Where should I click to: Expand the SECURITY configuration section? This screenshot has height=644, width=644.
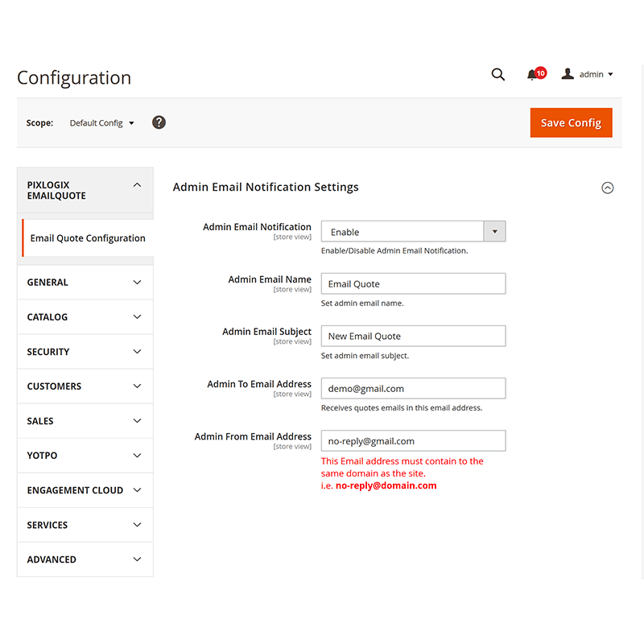tap(85, 351)
